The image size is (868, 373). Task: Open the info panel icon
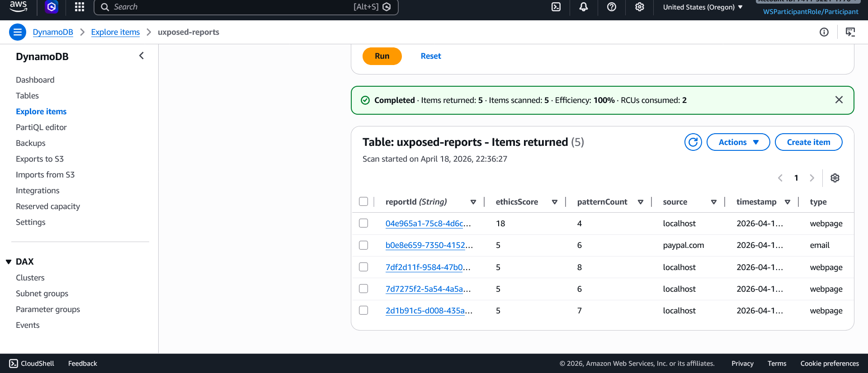pyautogui.click(x=824, y=32)
